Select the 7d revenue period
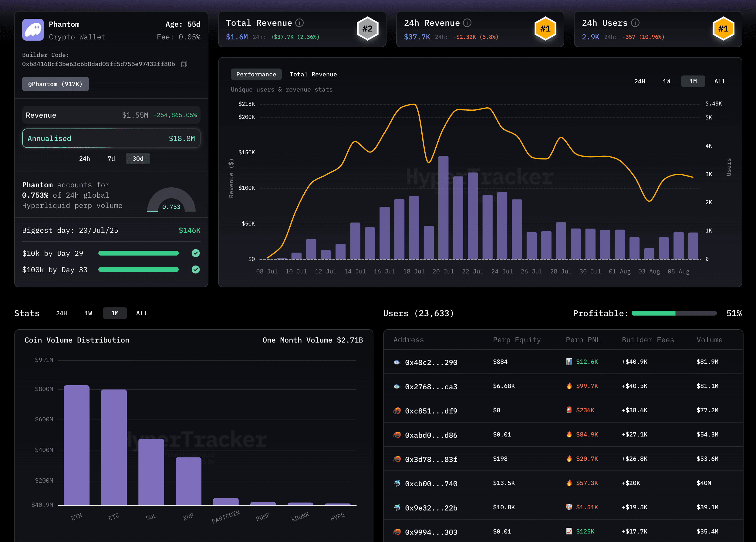Image resolution: width=756 pixels, height=542 pixels. [x=111, y=159]
